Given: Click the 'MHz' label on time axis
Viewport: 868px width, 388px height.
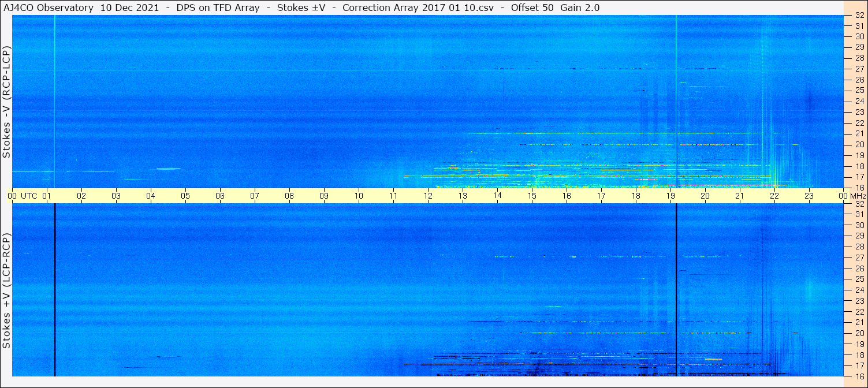Looking at the screenshot, I should point(858,196).
